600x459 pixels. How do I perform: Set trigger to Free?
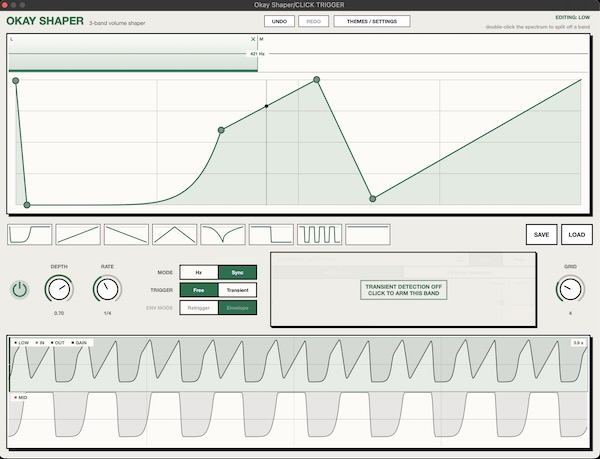[x=199, y=290]
